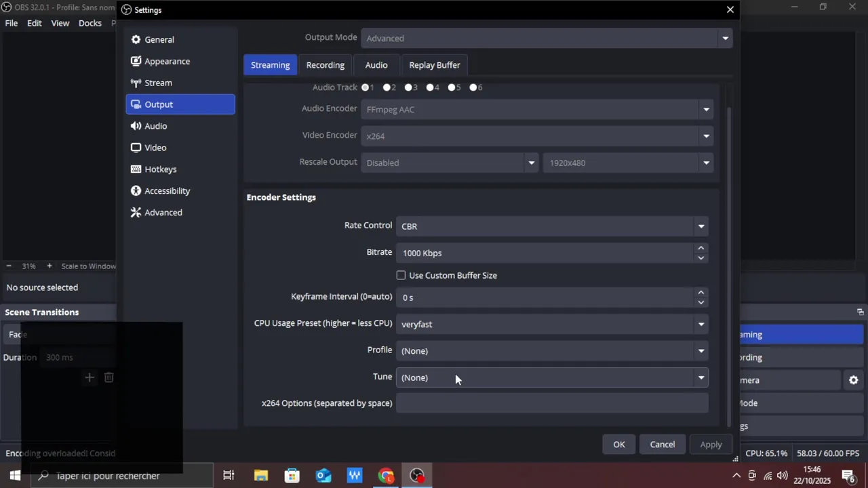868x488 pixels.
Task: Show hidden system tray icons
Action: point(736,476)
